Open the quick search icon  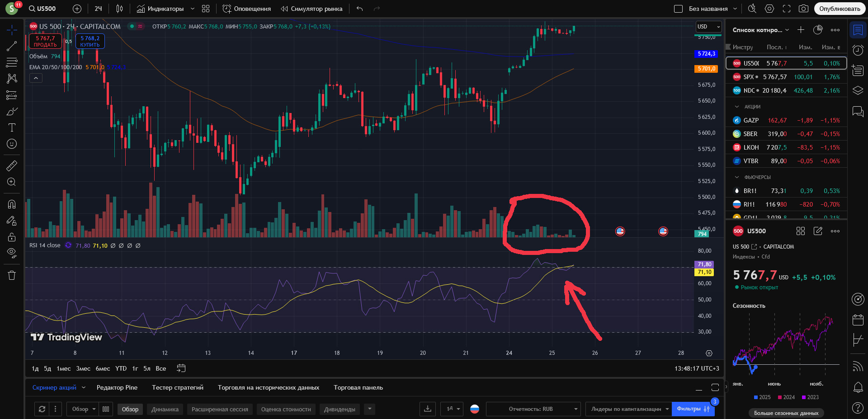(x=752, y=9)
